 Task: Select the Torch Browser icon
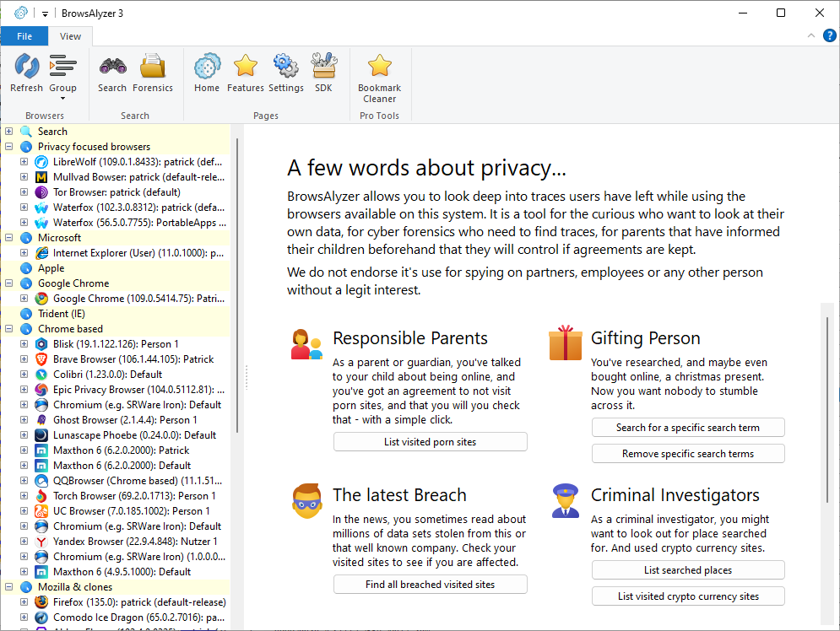41,495
